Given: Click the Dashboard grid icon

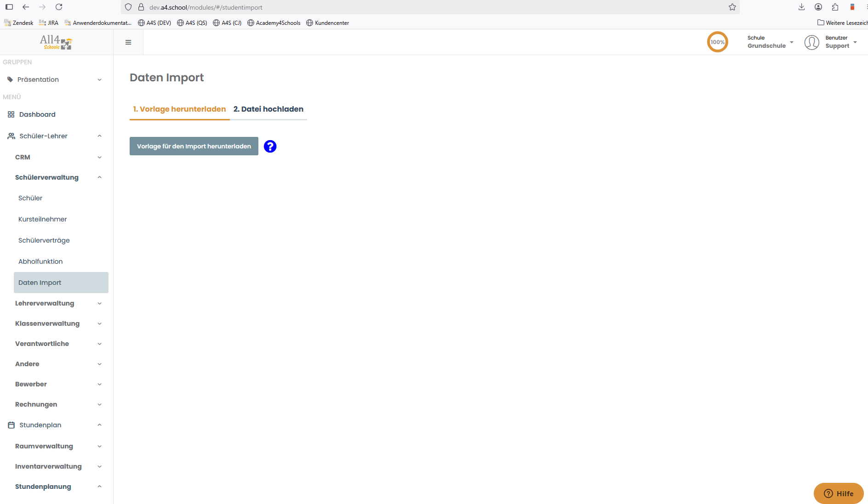Looking at the screenshot, I should click(11, 114).
